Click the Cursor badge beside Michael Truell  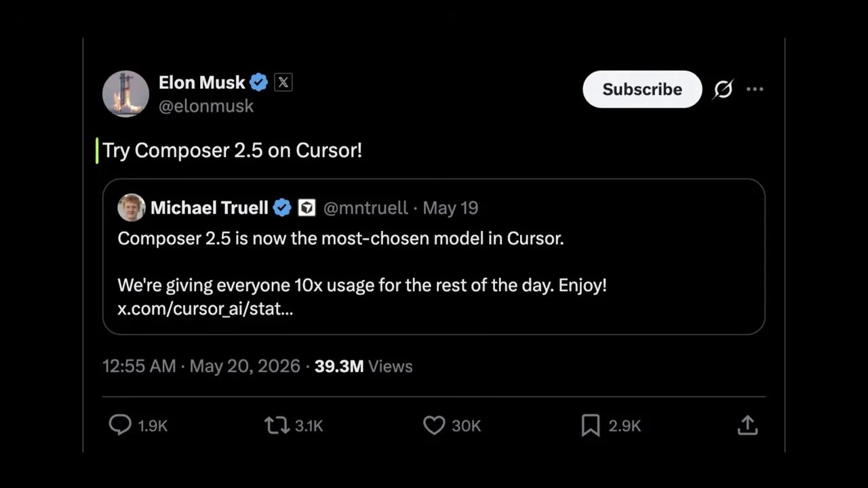click(307, 208)
